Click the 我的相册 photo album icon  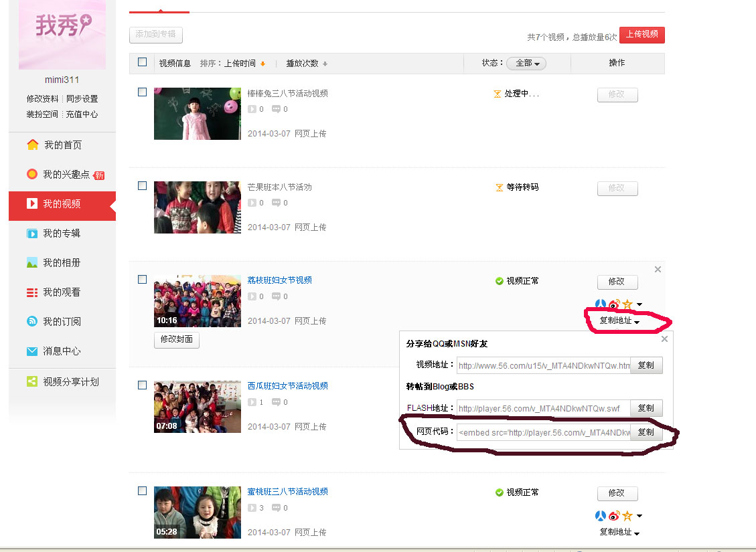point(32,263)
